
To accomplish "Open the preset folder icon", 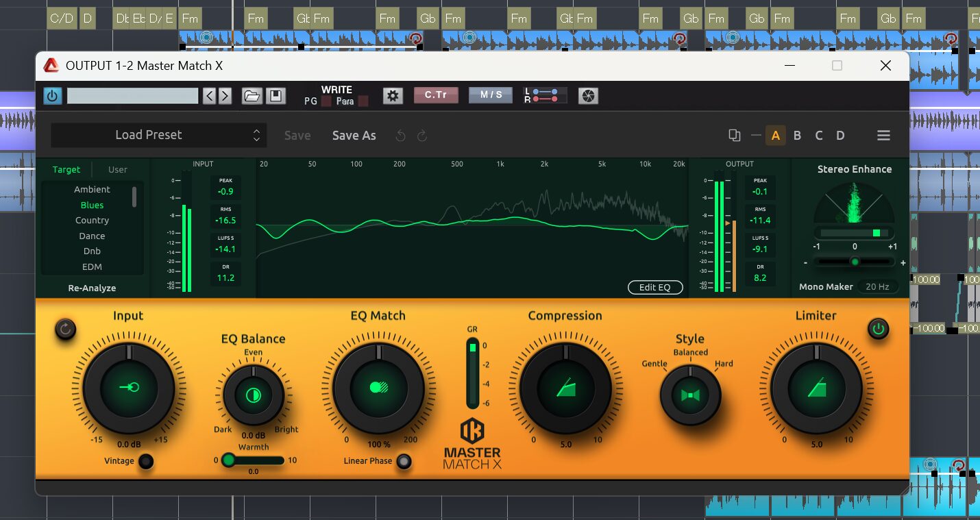I will click(252, 96).
